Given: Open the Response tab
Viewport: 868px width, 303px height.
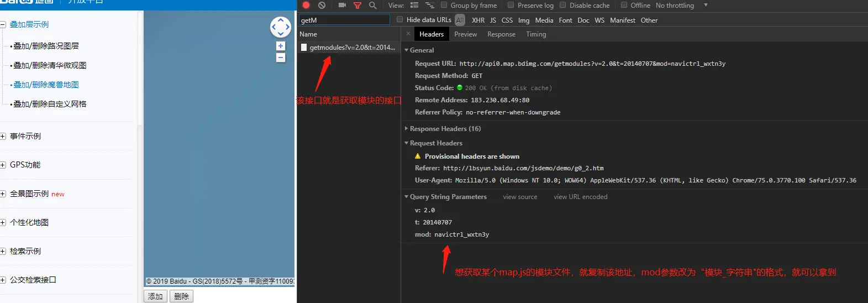Looking at the screenshot, I should 501,34.
